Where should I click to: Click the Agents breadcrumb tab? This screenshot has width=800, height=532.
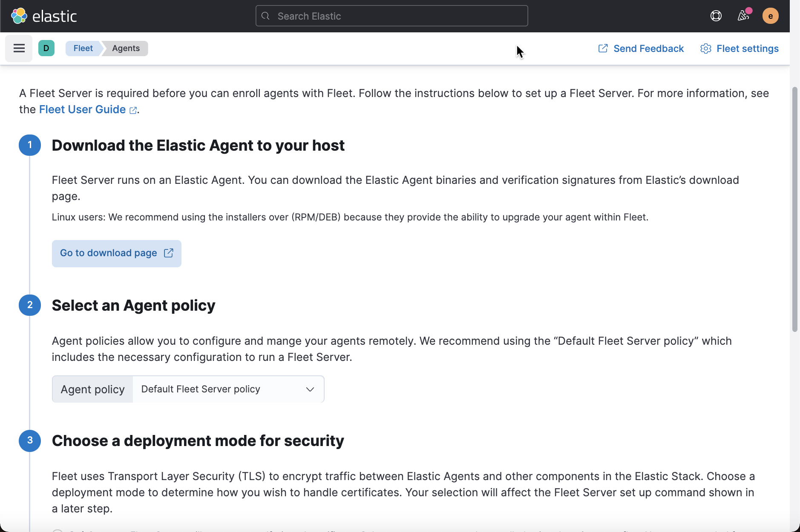(125, 48)
